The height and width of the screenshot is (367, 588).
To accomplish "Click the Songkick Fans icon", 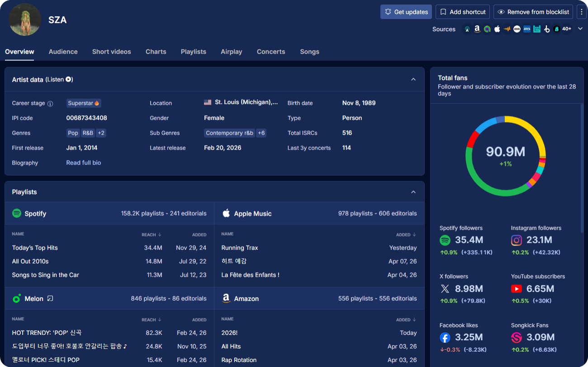I will (x=517, y=337).
